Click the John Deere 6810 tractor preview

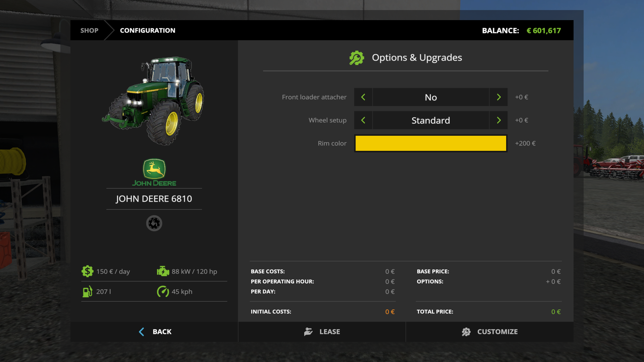[154, 101]
